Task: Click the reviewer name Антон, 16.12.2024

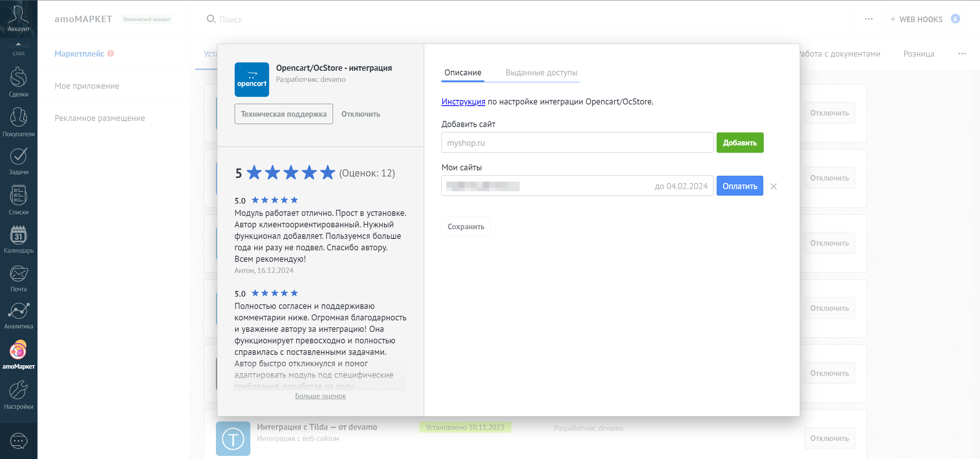Action: click(x=264, y=270)
